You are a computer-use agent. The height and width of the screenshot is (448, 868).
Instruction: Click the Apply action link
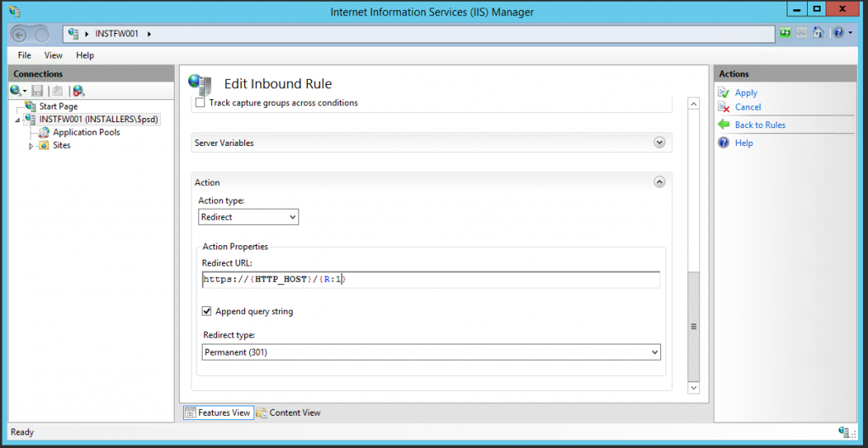click(x=746, y=92)
